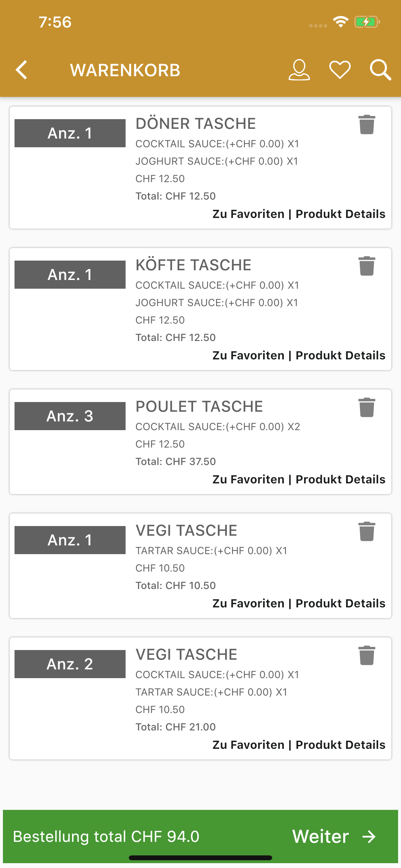Viewport: 401px width, 868px height.
Task: Select the KÖFTE TASCHE item title
Action: click(x=193, y=265)
